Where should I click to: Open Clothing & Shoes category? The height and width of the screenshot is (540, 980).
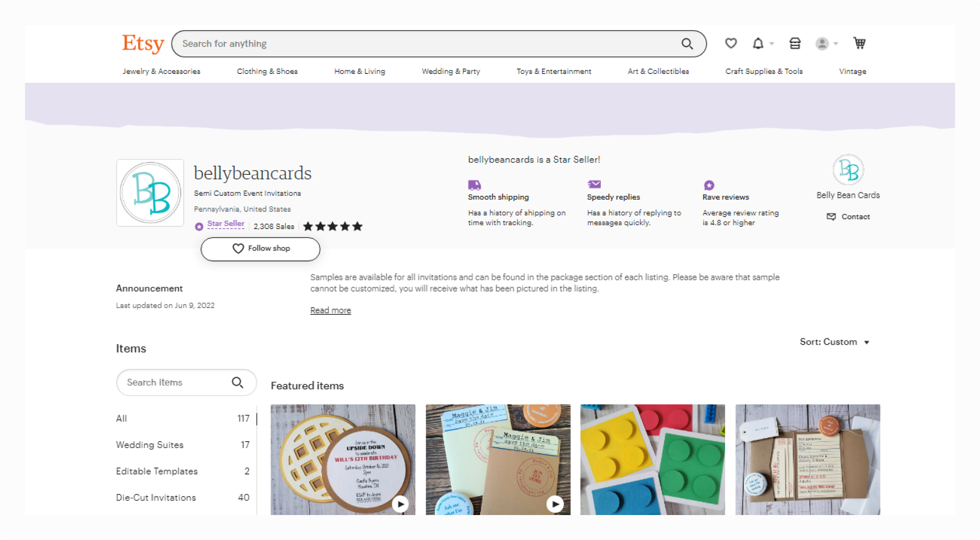pos(267,71)
